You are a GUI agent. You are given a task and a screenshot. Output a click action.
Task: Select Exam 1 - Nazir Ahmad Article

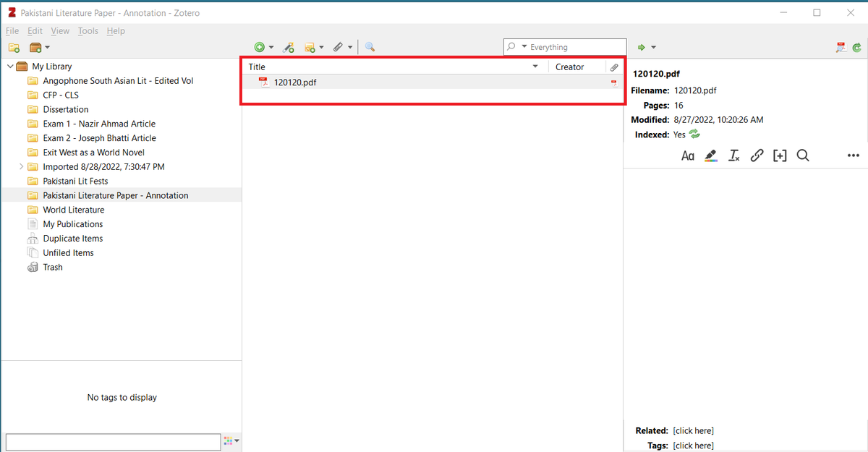tap(99, 124)
